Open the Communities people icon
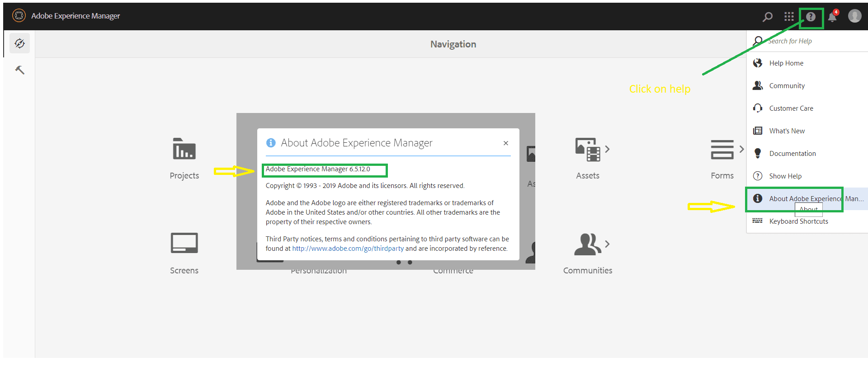Viewport: 868px width, 371px height. 587,244
